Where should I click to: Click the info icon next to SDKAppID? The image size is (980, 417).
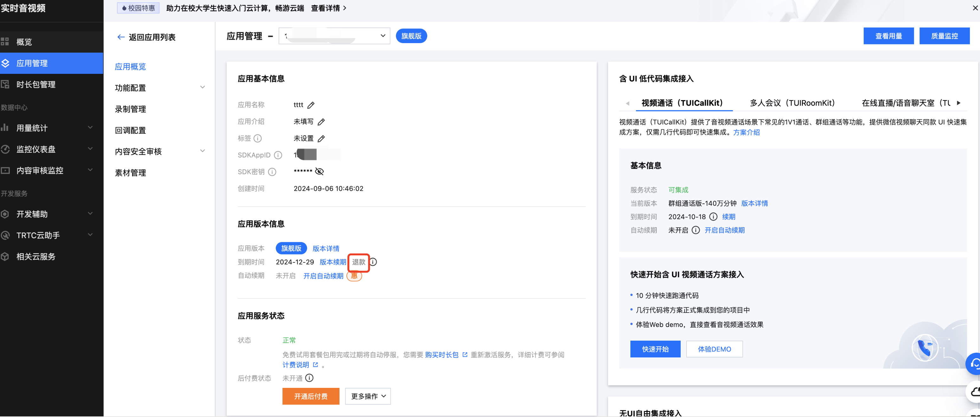pos(278,155)
